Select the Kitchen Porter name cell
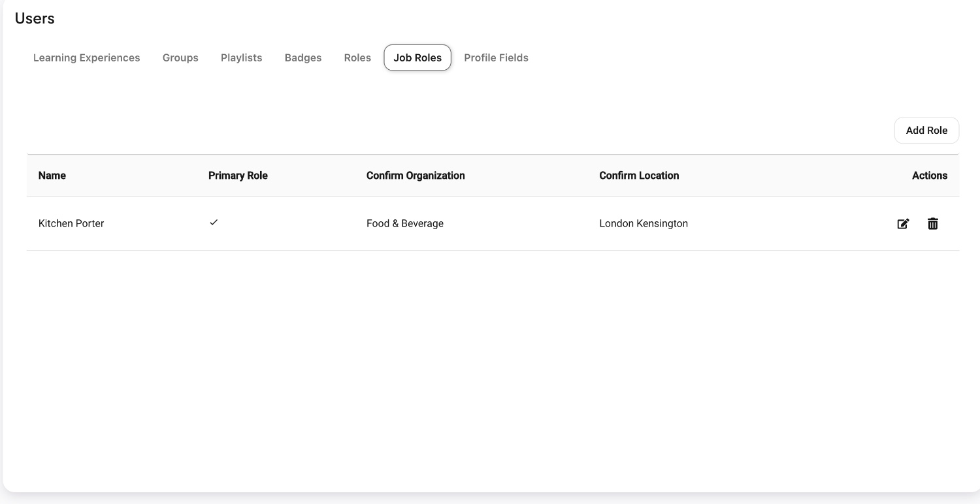The width and height of the screenshot is (980, 504). point(71,223)
